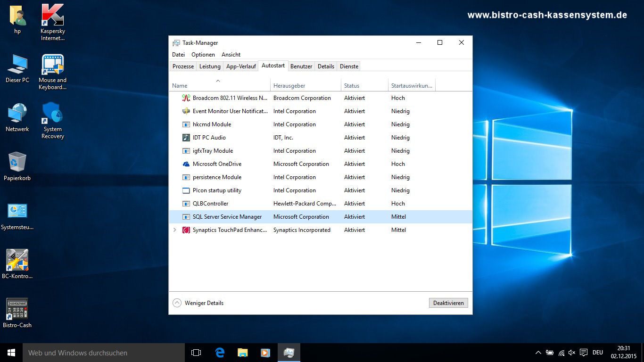Image resolution: width=644 pixels, height=362 pixels.
Task: Click the DEU language indicator
Action: pos(598,353)
